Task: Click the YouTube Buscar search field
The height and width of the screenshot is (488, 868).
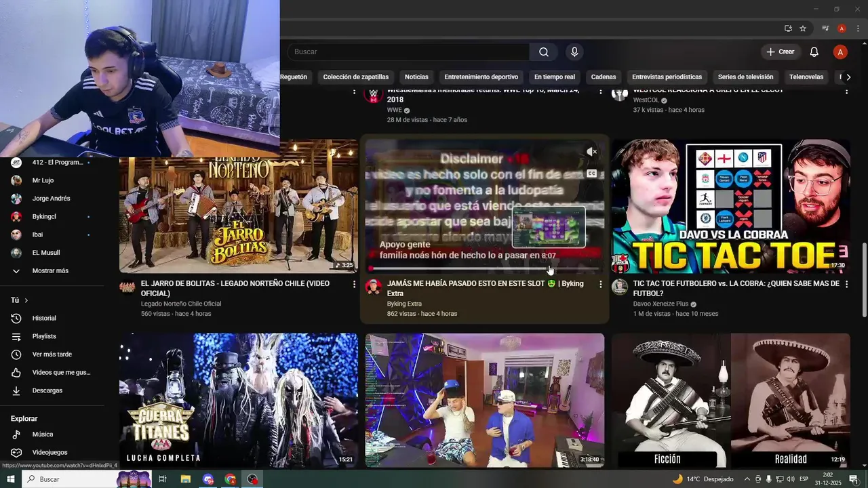Action: pyautogui.click(x=408, y=52)
